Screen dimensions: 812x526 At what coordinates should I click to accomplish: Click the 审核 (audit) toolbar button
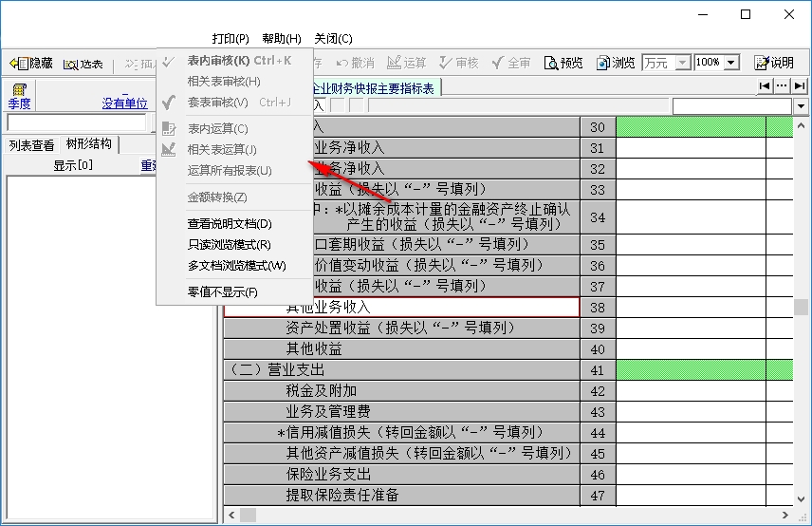[459, 63]
